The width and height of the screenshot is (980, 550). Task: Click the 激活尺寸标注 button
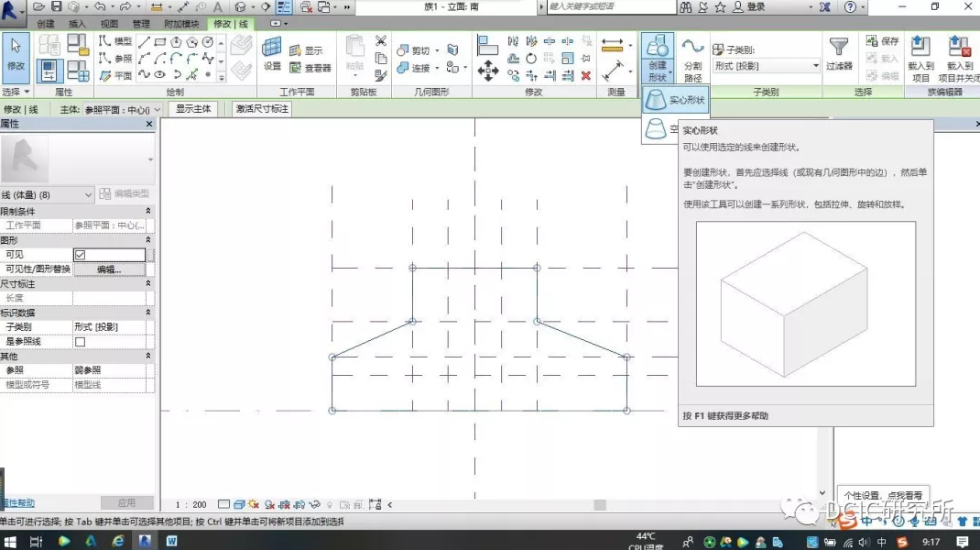262,109
